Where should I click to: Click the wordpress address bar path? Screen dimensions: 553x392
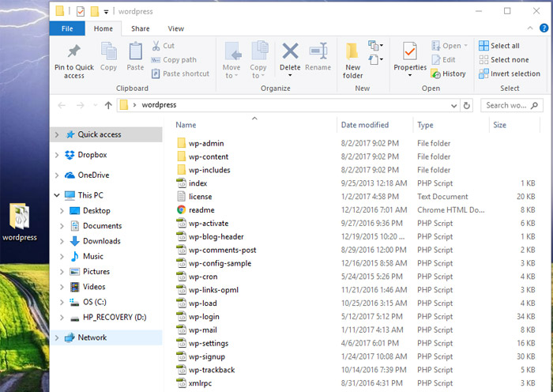coord(159,105)
